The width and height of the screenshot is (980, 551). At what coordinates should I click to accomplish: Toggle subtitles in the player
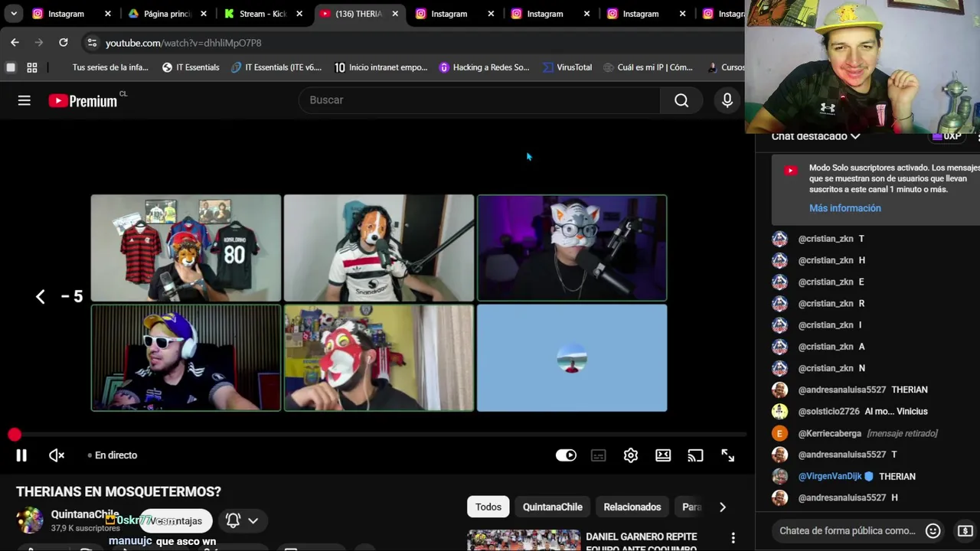(599, 455)
